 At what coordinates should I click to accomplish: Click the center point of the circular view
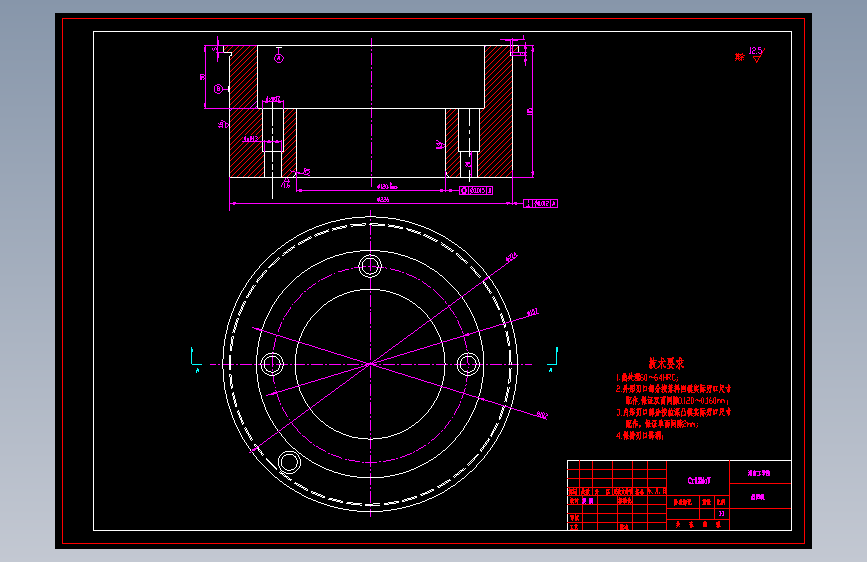370,364
